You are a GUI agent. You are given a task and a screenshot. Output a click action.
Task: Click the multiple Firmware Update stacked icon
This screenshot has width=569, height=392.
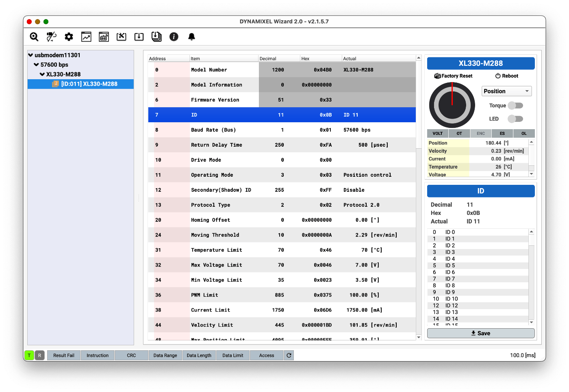[x=156, y=37]
